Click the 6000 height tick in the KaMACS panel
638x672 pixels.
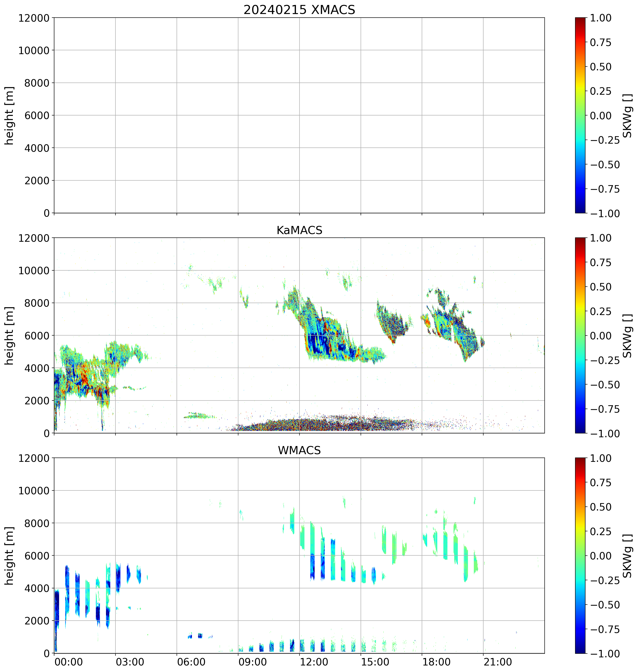coord(37,336)
